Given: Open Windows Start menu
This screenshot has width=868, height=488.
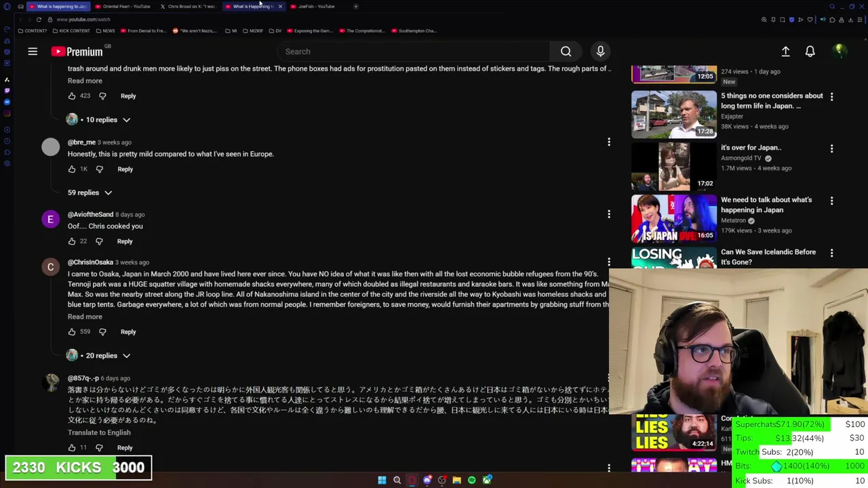Looking at the screenshot, I should click(x=382, y=480).
